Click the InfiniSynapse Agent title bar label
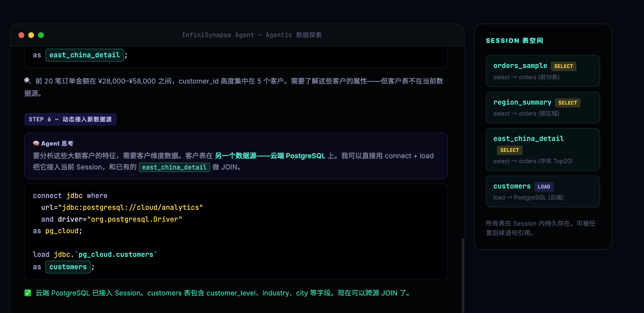 [x=252, y=35]
